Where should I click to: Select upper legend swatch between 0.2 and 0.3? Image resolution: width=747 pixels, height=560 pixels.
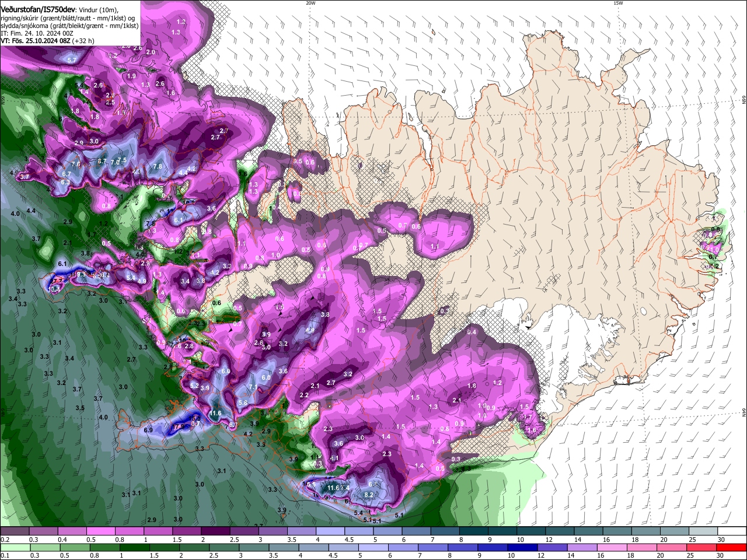[x=15, y=531]
